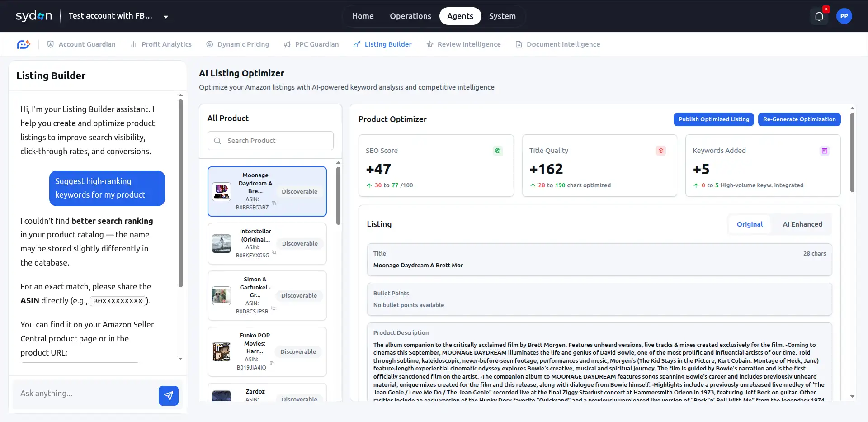Open Moonage Daydream product thumbnail
This screenshot has height=422, width=868.
click(222, 191)
